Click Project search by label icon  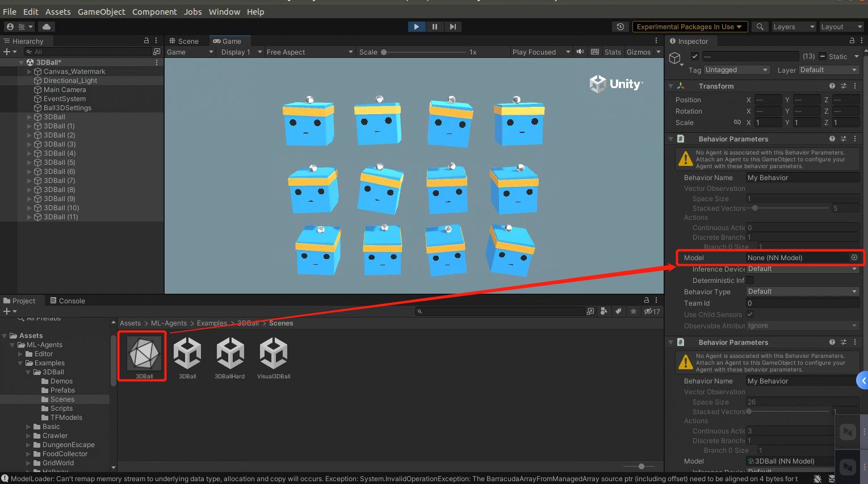pos(618,311)
